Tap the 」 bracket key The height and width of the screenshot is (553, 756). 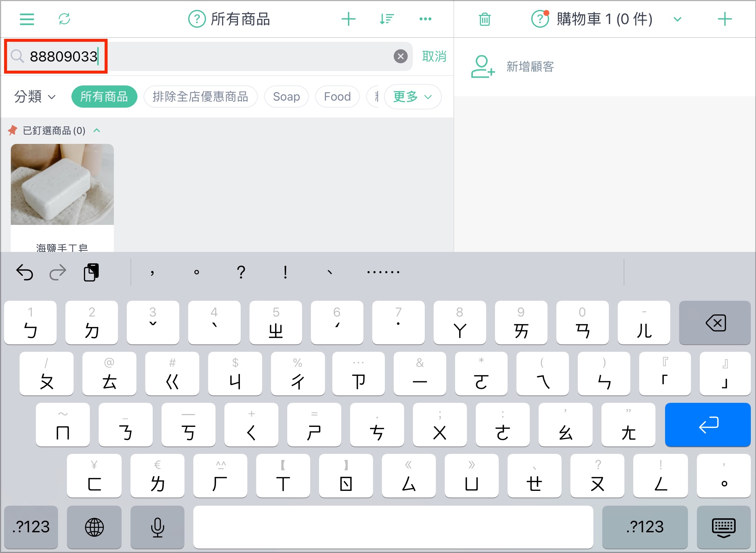725,374
